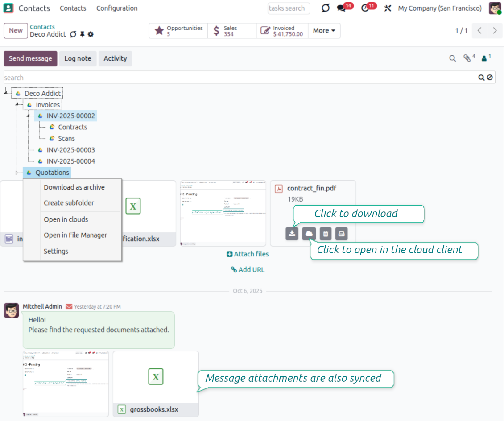Choose Download as archive from context menu

point(74,187)
